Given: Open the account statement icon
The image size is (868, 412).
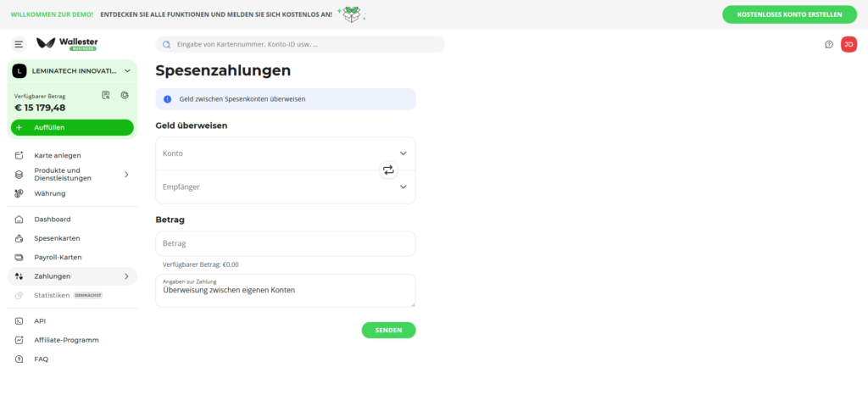Looking at the screenshot, I should pos(106,95).
